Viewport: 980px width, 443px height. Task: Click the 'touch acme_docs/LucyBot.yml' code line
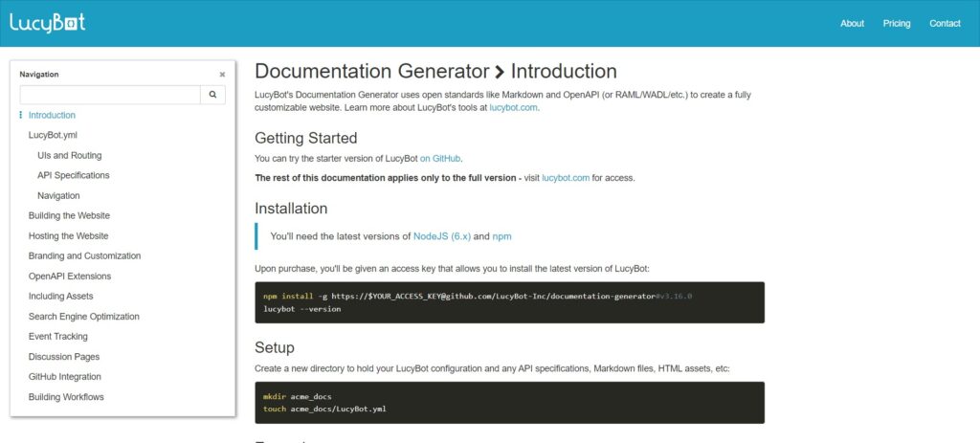(x=324, y=410)
